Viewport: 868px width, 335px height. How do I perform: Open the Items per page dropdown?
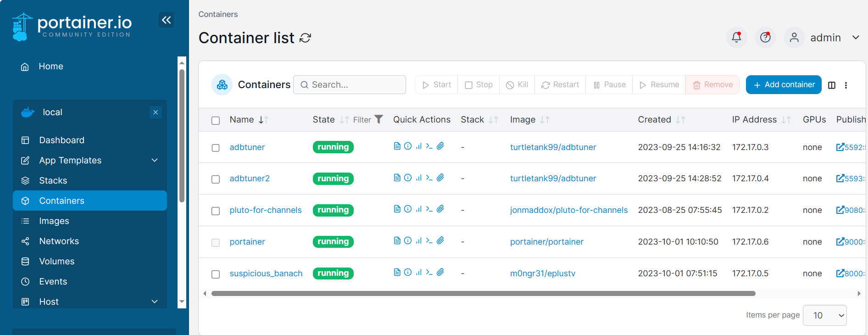pos(824,315)
